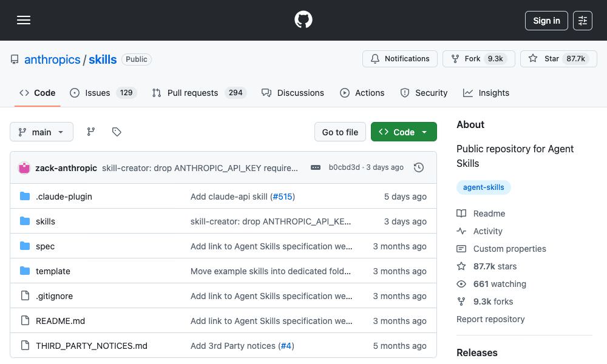Click the GitHub logo in the header
607x364 pixels.
[x=303, y=19]
